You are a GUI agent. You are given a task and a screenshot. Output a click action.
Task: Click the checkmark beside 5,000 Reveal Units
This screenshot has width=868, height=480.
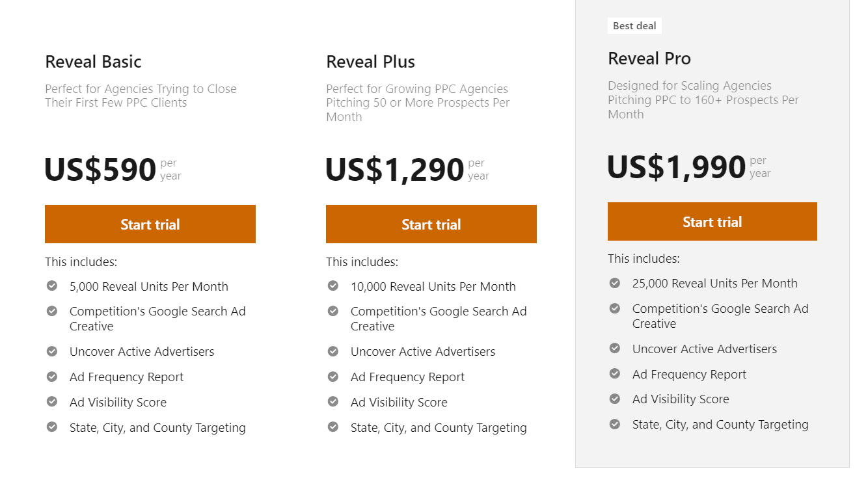pos(52,286)
